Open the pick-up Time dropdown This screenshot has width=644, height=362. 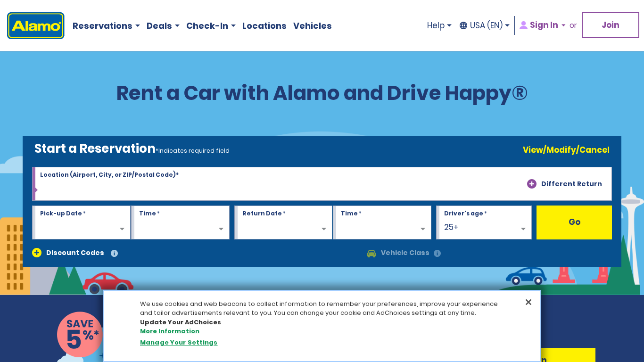pyautogui.click(x=181, y=222)
